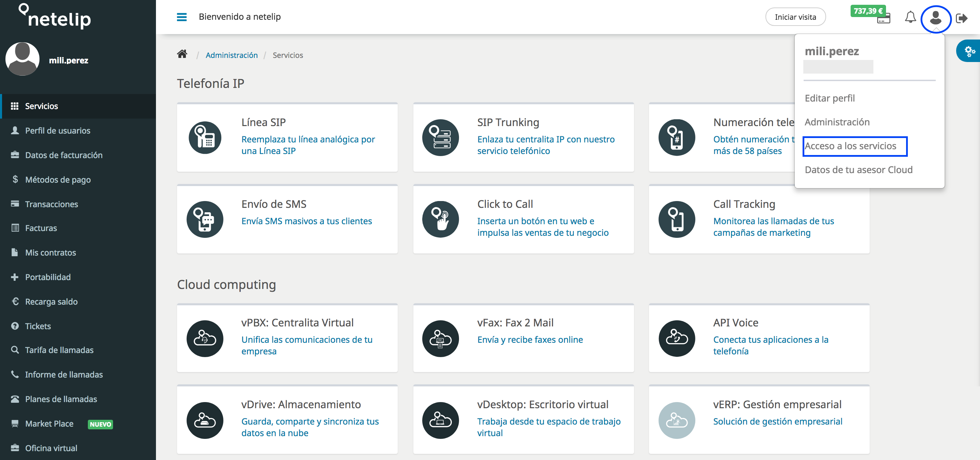980x460 pixels.
Task: Click the Iniciar visita button
Action: point(795,17)
